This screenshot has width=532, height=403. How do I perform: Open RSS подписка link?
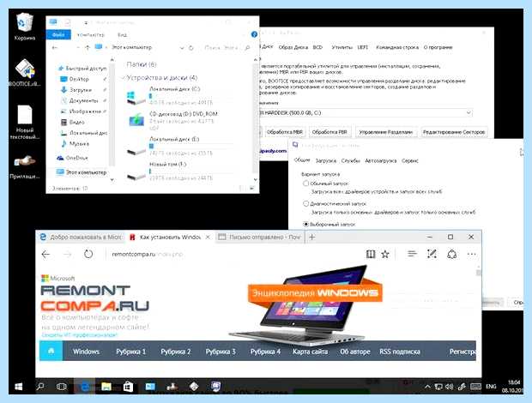[x=400, y=352]
